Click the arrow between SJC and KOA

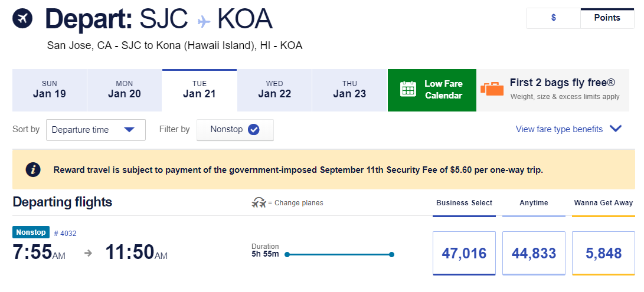(204, 21)
